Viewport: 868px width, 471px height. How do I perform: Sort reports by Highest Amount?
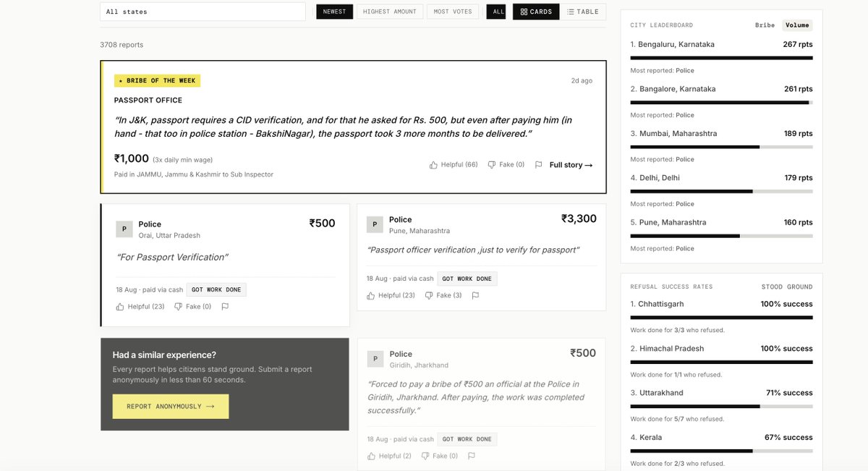tap(390, 12)
